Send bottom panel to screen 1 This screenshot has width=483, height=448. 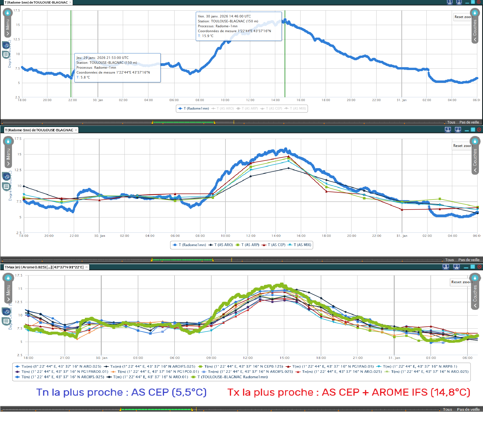coord(446,267)
